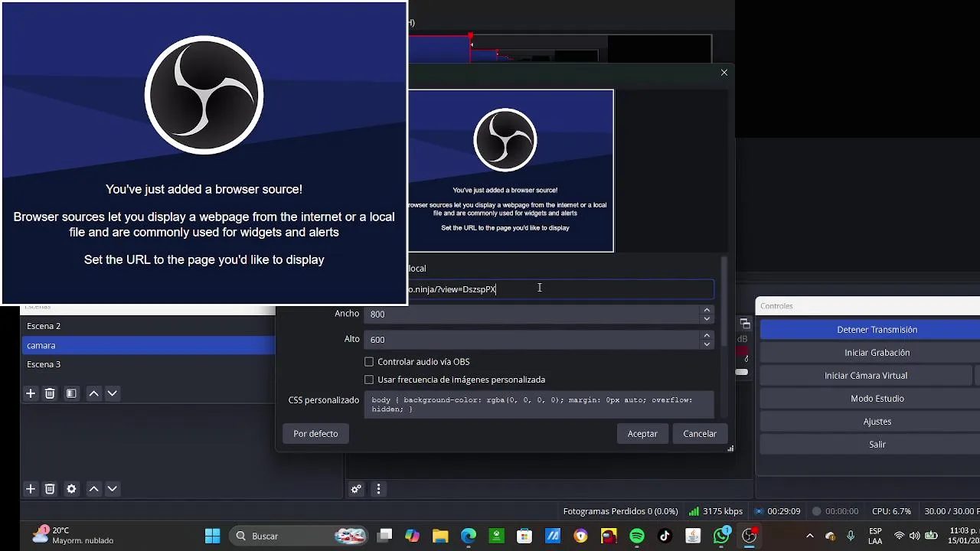The width and height of the screenshot is (980, 551).
Task: Enable Usar frecuencia de imágenes personalizada
Action: (369, 380)
